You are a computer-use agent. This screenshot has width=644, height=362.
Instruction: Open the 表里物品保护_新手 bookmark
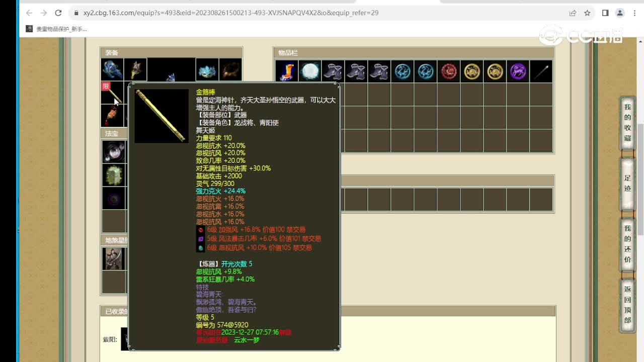point(56,29)
